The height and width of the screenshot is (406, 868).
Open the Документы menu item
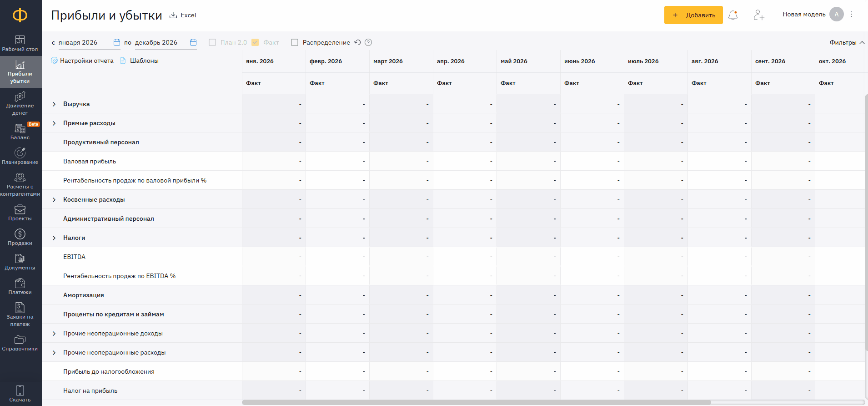tap(20, 262)
